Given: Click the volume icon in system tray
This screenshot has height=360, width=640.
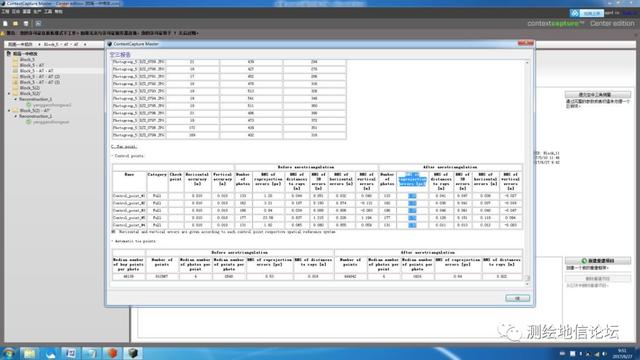Looking at the screenshot, I should [x=604, y=354].
